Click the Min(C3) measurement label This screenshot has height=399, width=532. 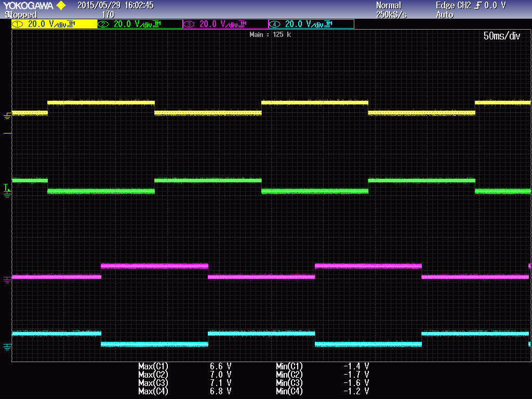(289, 383)
